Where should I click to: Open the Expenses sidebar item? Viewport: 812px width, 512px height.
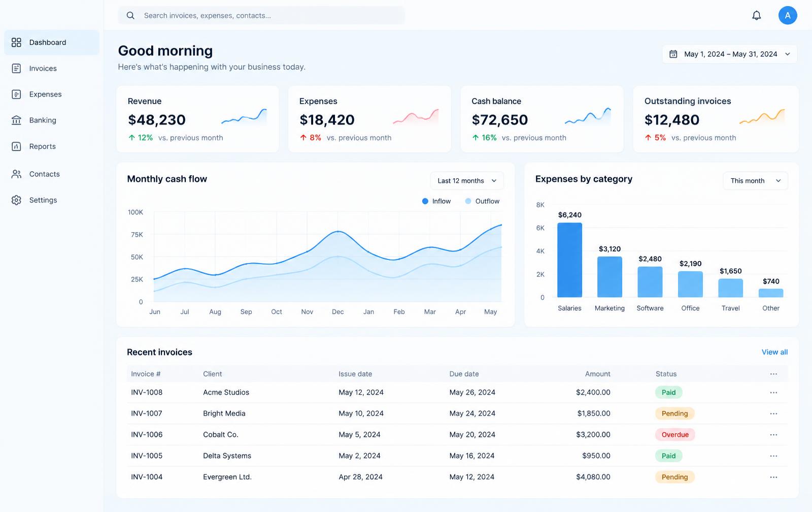coord(52,94)
